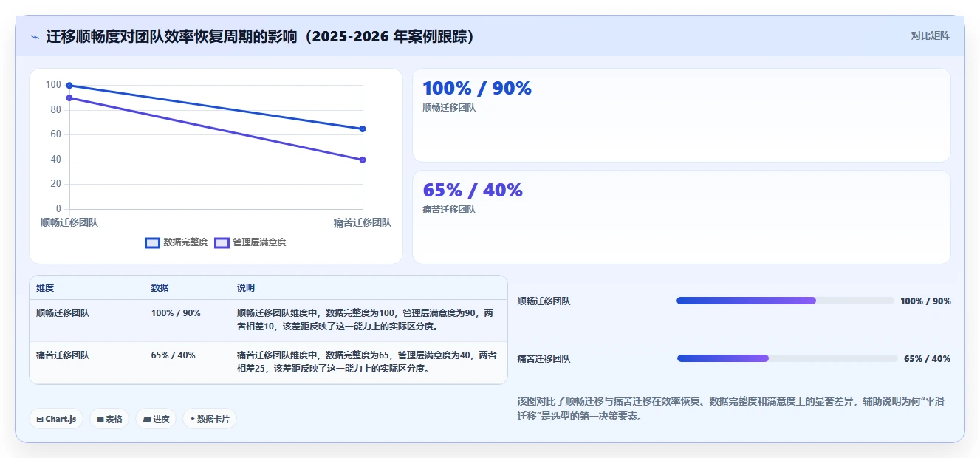This screenshot has width=980, height=458.
Task: Click the 说明 column header
Action: (x=246, y=287)
